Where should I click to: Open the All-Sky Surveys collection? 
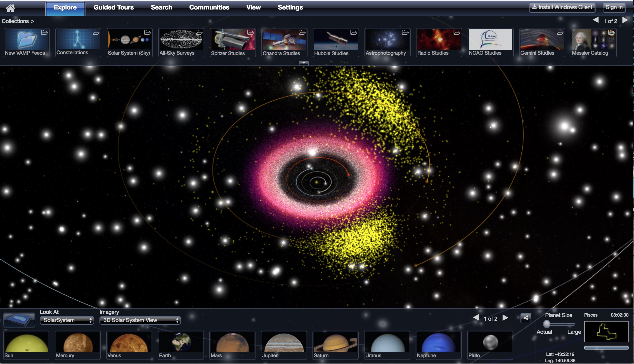point(181,42)
